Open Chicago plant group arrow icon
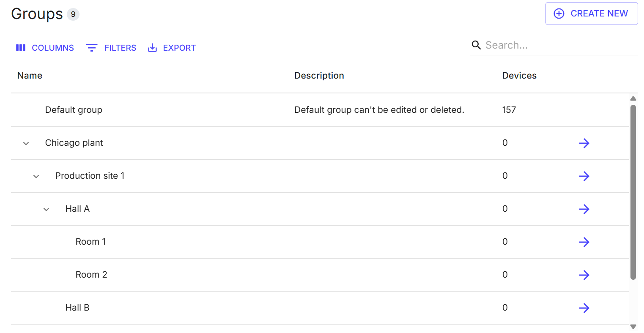Screen dimensions: 644x333 point(584,143)
